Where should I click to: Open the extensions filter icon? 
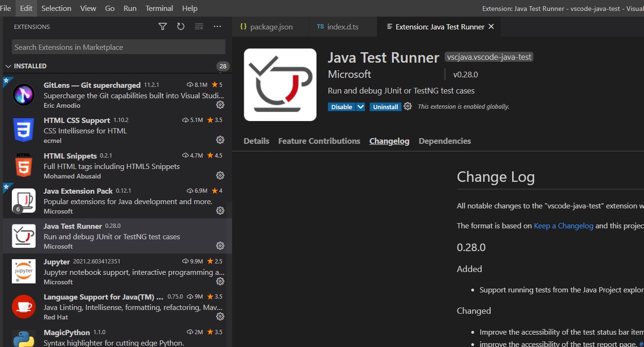click(163, 27)
